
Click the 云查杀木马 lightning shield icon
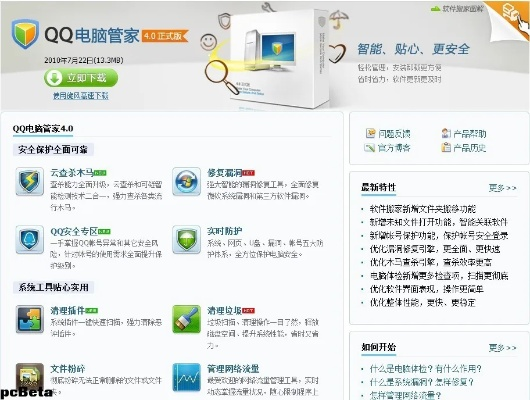tap(30, 182)
